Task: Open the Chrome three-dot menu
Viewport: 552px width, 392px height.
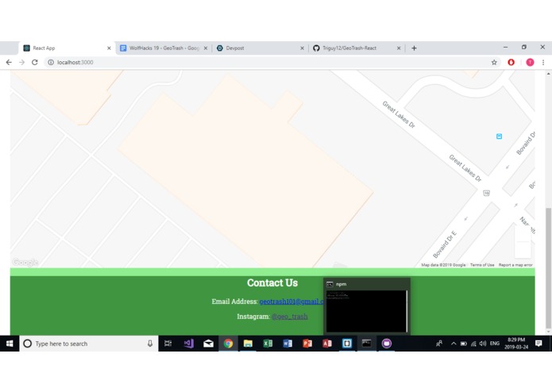Action: click(x=543, y=62)
